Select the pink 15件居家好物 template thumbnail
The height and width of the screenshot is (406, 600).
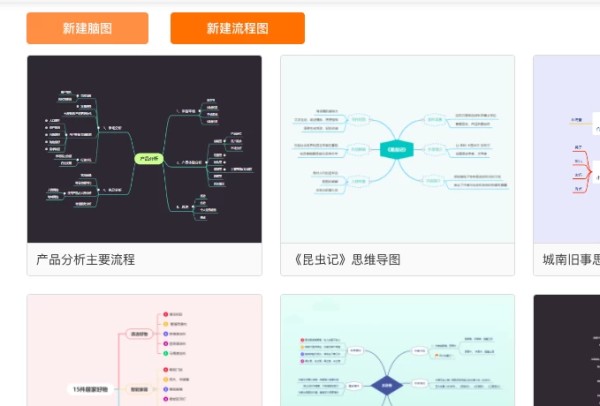[144, 350]
